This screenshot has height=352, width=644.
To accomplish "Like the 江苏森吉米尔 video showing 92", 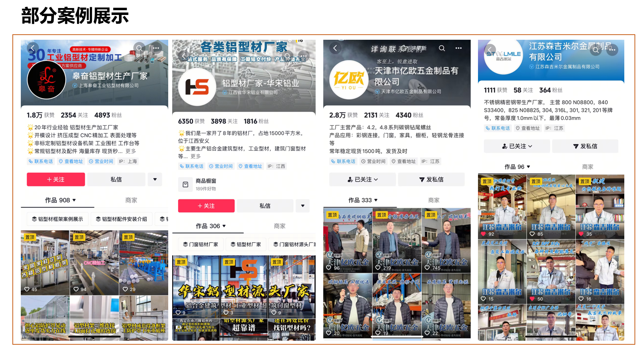I will pyautogui.click(x=483, y=234).
